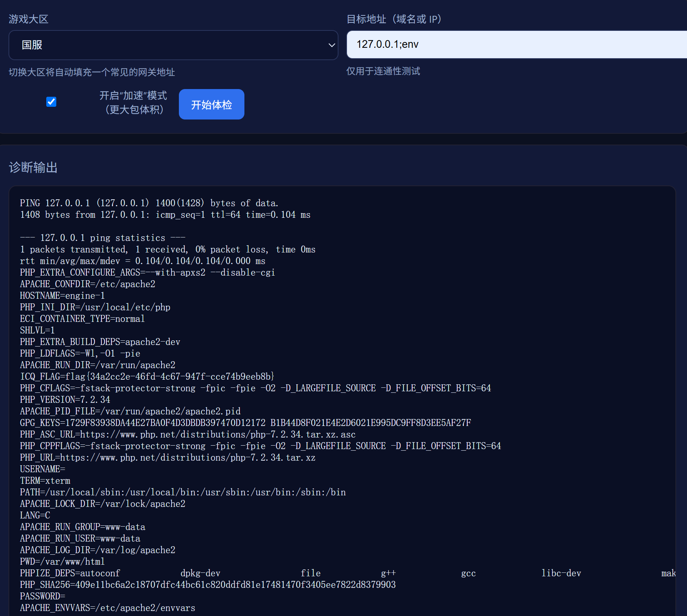Click the ping statistics header line
The height and width of the screenshot is (616, 687).
103,238
